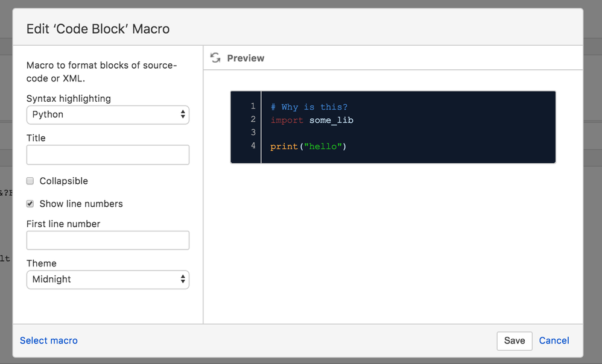Click inside the Title field
Viewport: 602px width, 364px height.
pos(107,155)
